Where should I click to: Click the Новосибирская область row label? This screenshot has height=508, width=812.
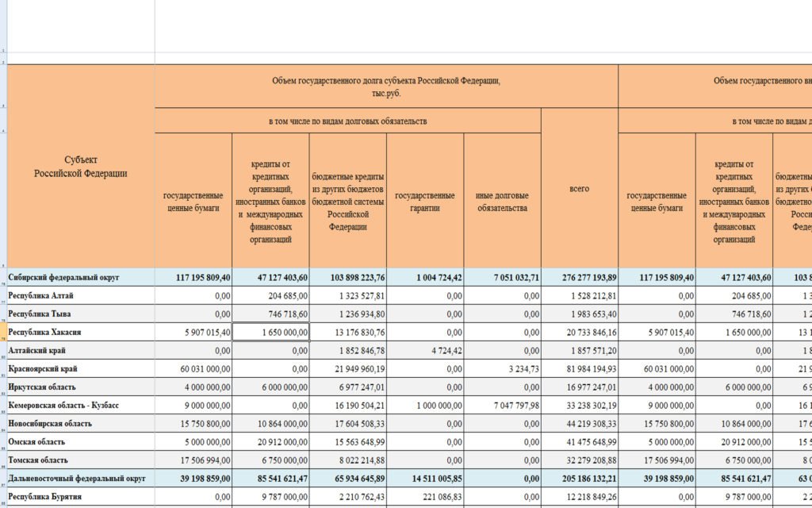click(x=81, y=424)
